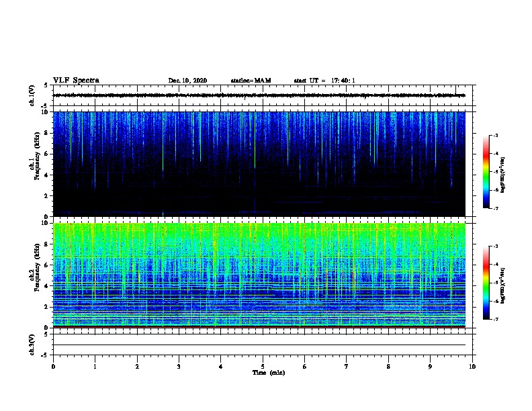Click the flat ch.3 voltage trace line
The image size is (532, 411).
[259, 345]
